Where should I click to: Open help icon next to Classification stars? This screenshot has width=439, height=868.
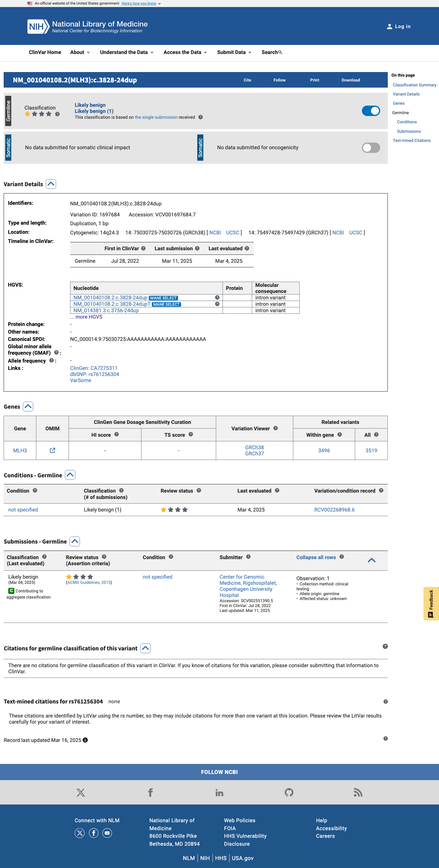pyautogui.click(x=58, y=114)
